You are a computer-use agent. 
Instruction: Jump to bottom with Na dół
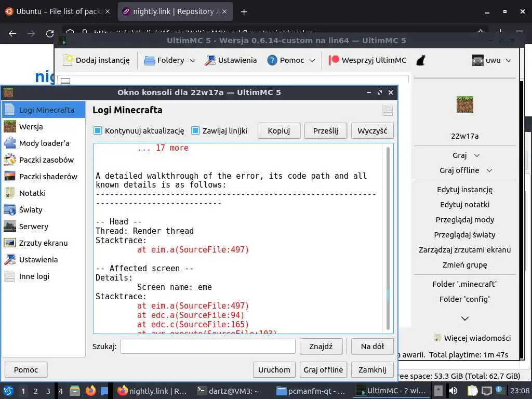[x=372, y=347]
